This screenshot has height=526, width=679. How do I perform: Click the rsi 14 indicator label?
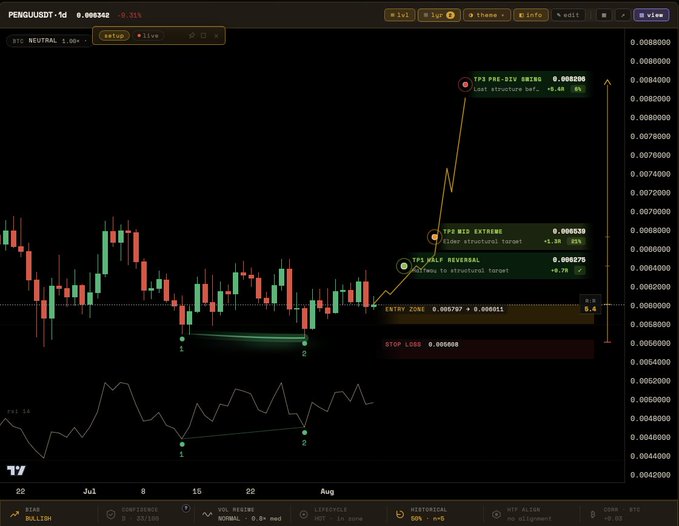click(x=19, y=411)
